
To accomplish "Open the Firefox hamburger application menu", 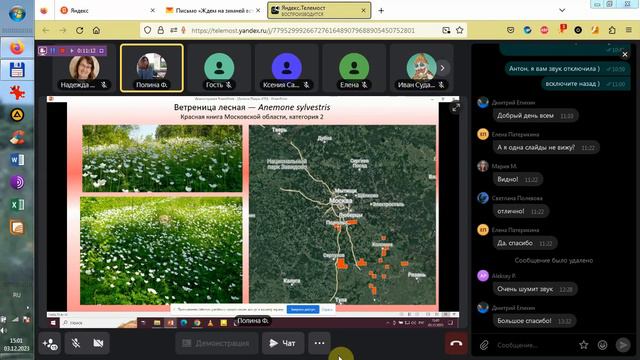I will (629, 30).
